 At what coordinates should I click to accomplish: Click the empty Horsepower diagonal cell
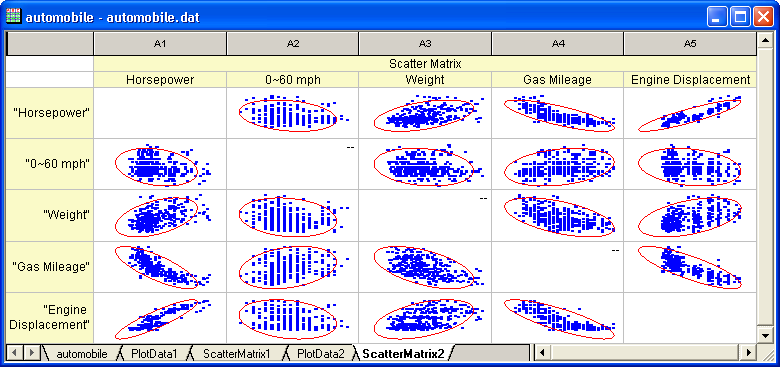coord(160,113)
